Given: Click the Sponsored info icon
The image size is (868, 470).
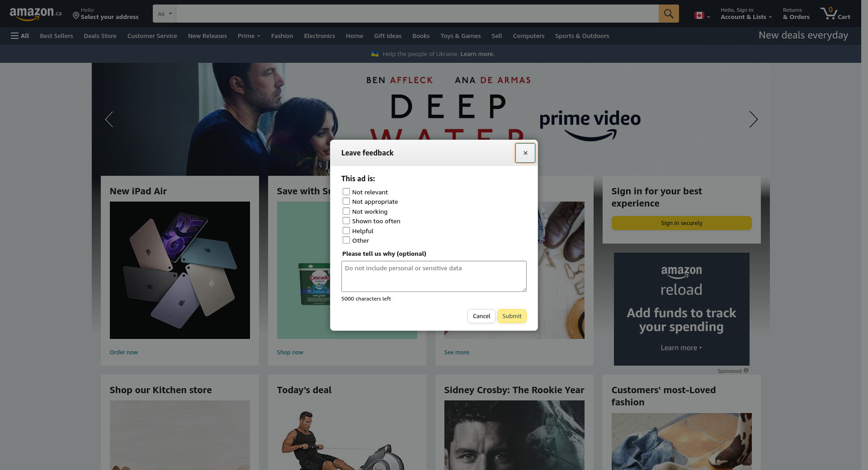Looking at the screenshot, I should (746, 371).
